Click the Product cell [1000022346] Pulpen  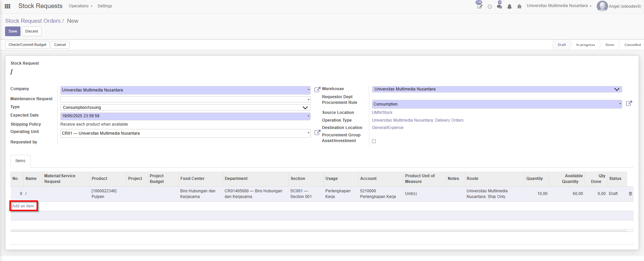pyautogui.click(x=108, y=194)
